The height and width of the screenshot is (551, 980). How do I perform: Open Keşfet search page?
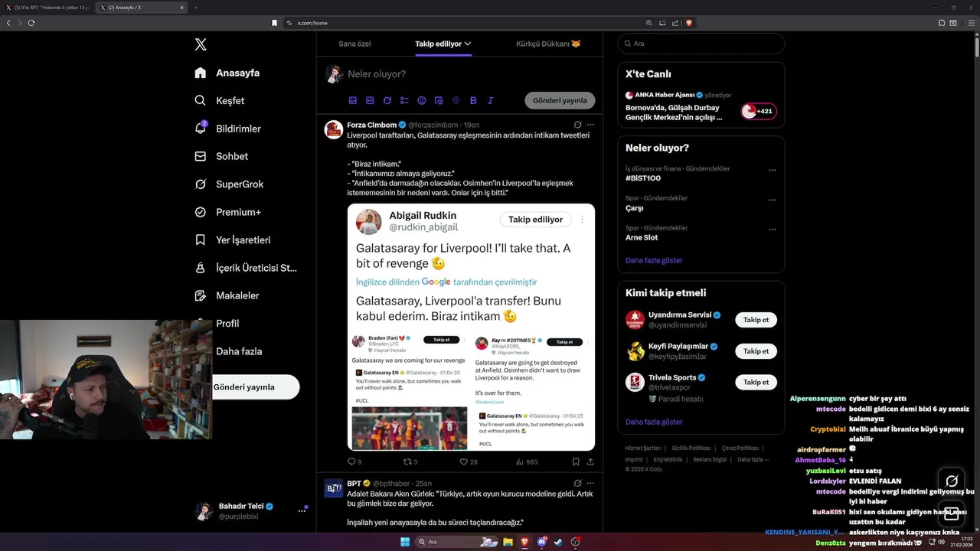(x=219, y=100)
